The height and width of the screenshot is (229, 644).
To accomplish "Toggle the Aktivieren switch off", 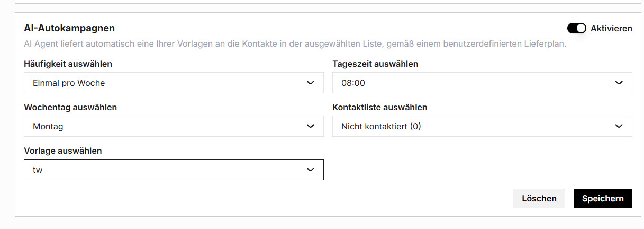I will click(576, 28).
